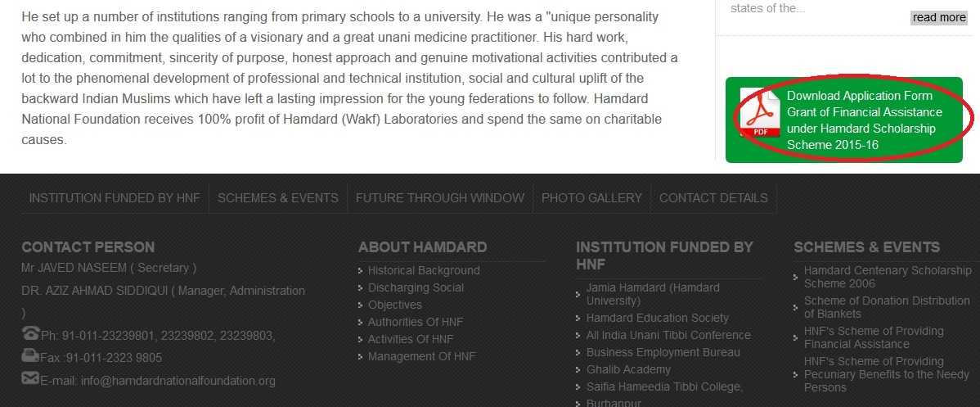This screenshot has height=407, width=980.
Task: Open Historical Background link
Action: (x=424, y=270)
